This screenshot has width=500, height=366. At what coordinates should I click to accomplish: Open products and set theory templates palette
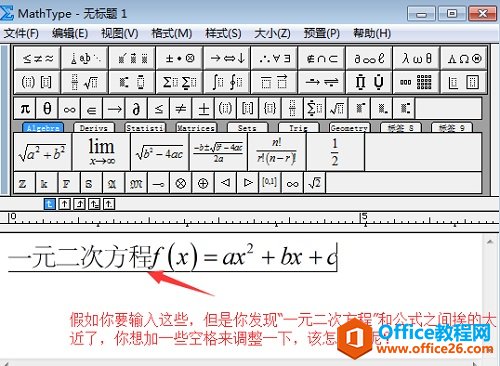pos(369,82)
